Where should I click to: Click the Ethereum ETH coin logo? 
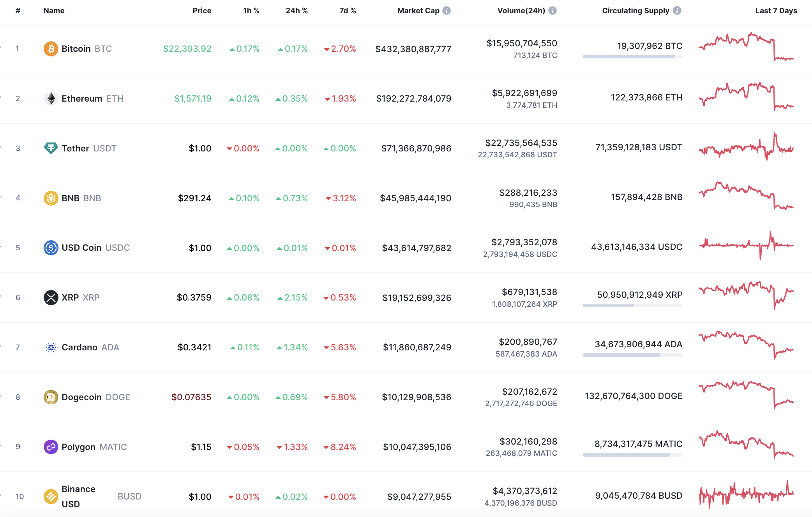click(x=51, y=98)
